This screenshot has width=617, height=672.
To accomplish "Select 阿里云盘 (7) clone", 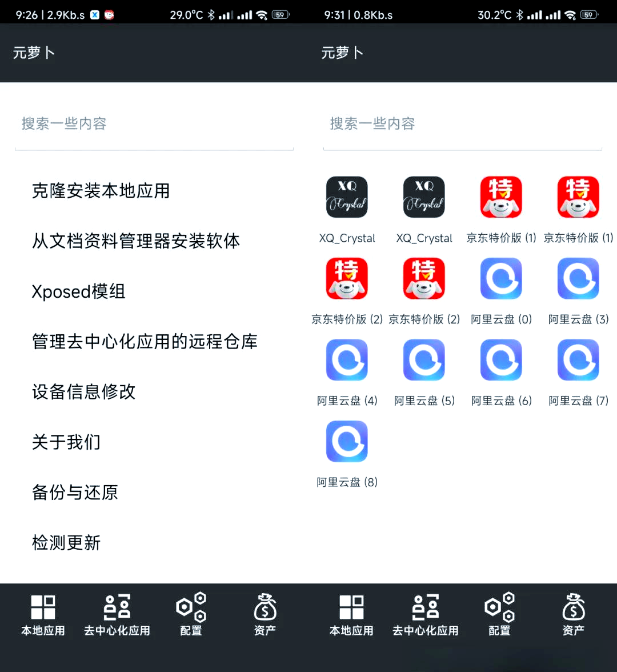I will click(x=578, y=360).
